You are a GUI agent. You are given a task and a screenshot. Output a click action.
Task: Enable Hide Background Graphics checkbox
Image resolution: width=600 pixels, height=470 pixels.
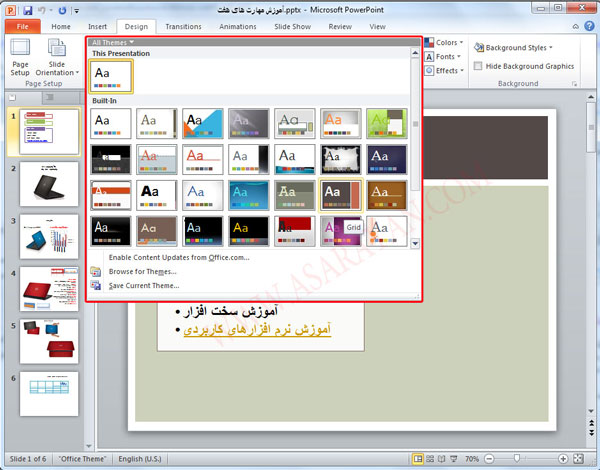point(478,66)
